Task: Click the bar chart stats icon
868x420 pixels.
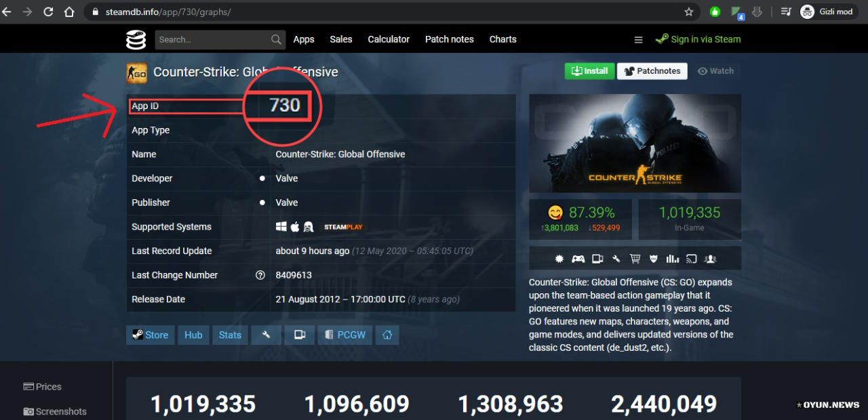Action: click(673, 259)
